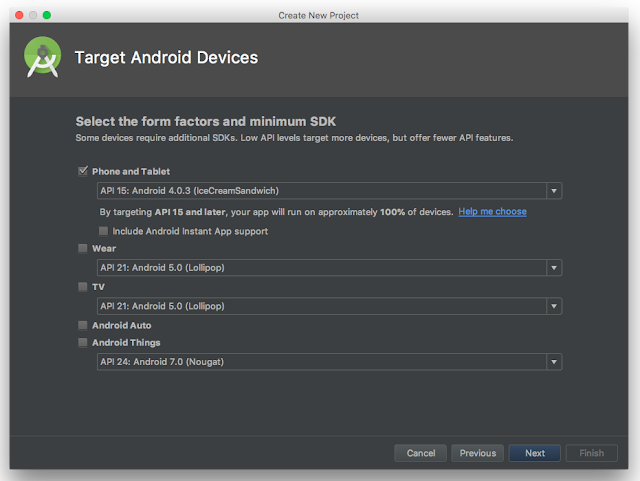Open the Help me choose link
Screen dimensions: 640x481
(x=492, y=212)
